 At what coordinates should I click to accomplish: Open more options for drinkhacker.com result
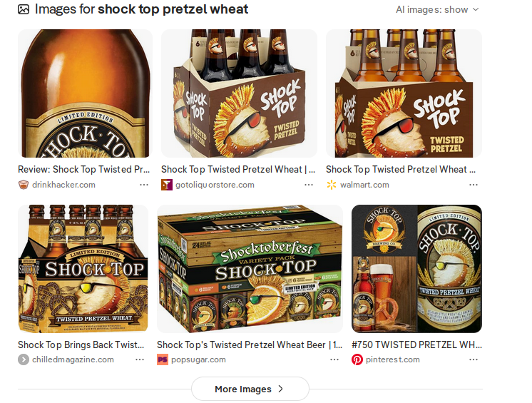pyautogui.click(x=144, y=185)
